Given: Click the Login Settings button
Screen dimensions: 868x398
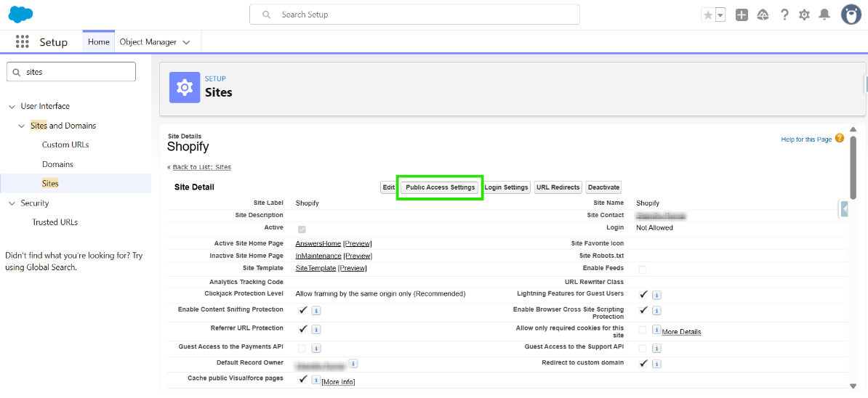Looking at the screenshot, I should pos(506,187).
